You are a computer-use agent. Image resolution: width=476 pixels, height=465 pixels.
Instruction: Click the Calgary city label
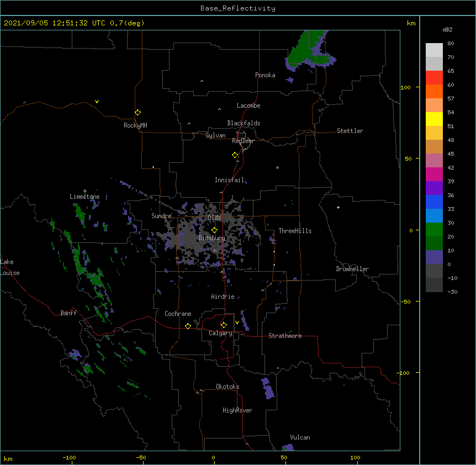pos(220,333)
